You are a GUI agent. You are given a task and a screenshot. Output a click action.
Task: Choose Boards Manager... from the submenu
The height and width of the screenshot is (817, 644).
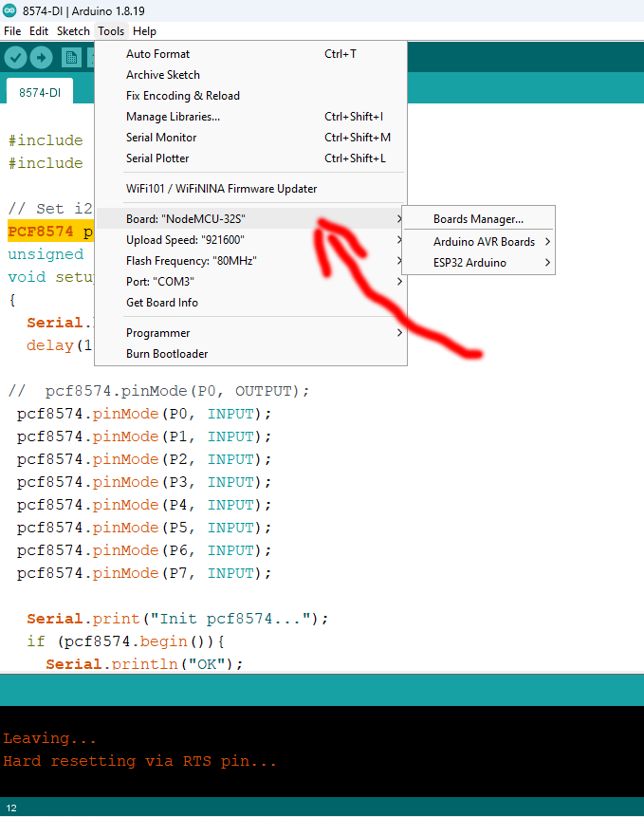coord(478,219)
